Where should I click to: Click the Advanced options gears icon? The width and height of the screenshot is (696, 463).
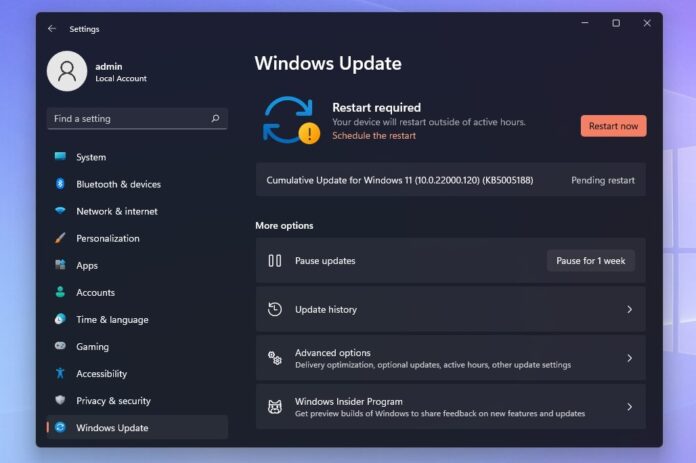tap(275, 358)
